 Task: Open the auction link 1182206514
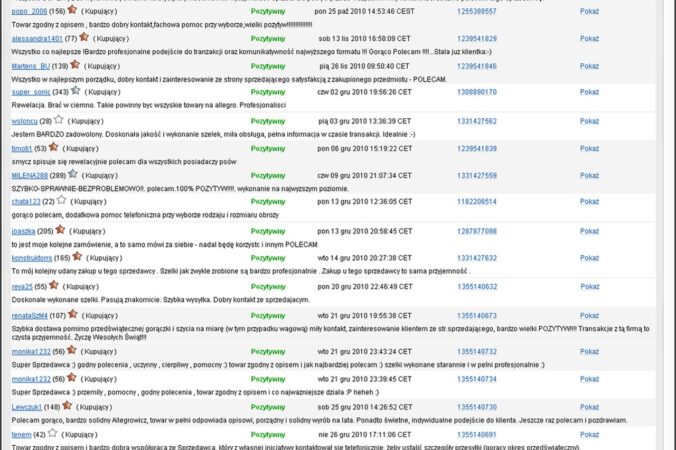coord(477,202)
